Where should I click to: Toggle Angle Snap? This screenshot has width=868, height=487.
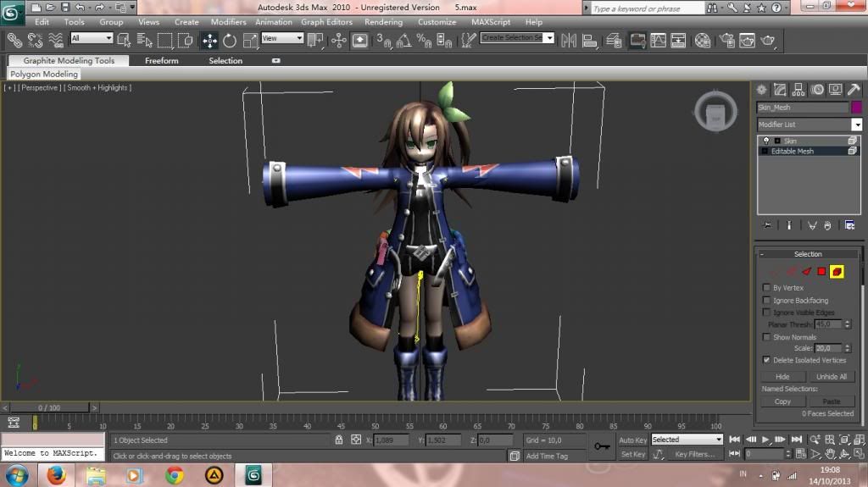pos(403,41)
